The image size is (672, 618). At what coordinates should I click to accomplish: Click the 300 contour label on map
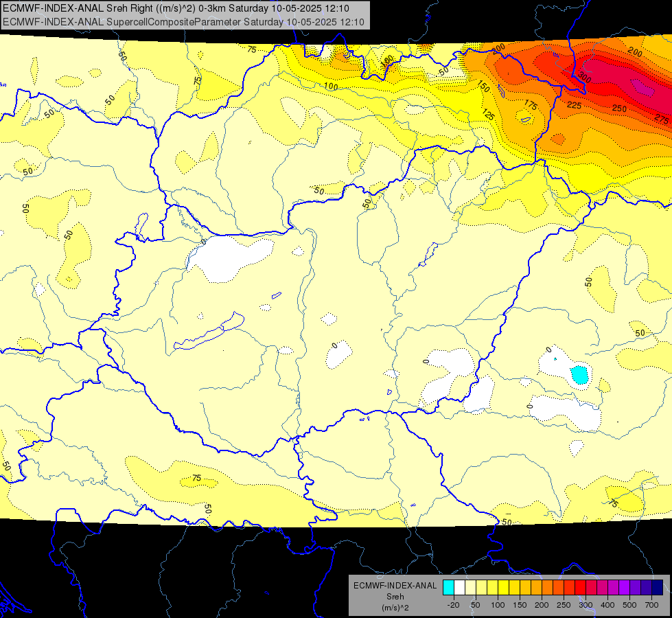click(585, 78)
